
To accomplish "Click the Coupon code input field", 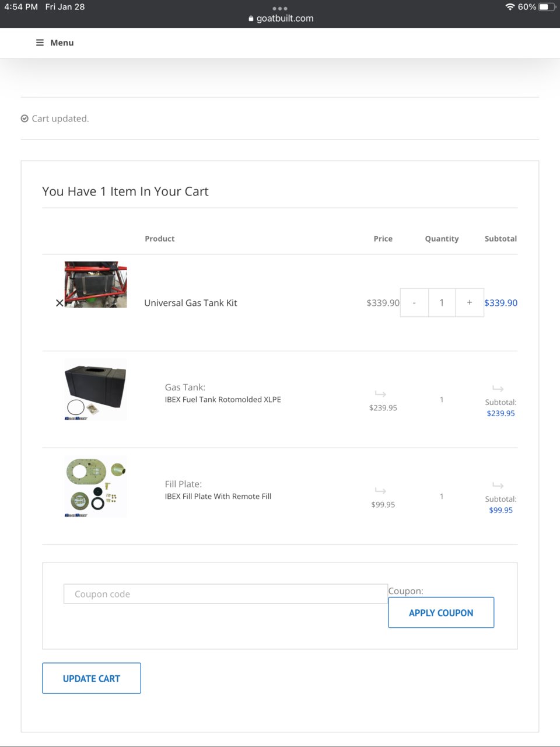I will pos(226,594).
